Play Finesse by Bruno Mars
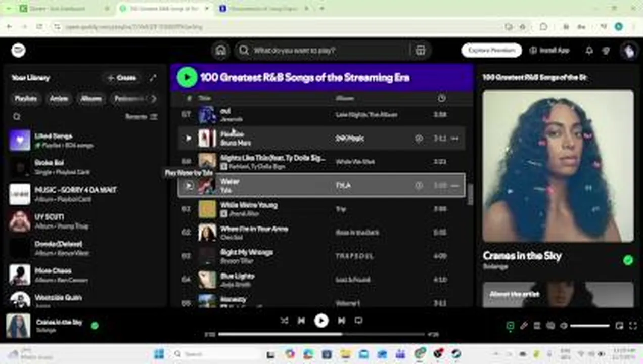Viewport: 643px width, 364px height. 188,138
